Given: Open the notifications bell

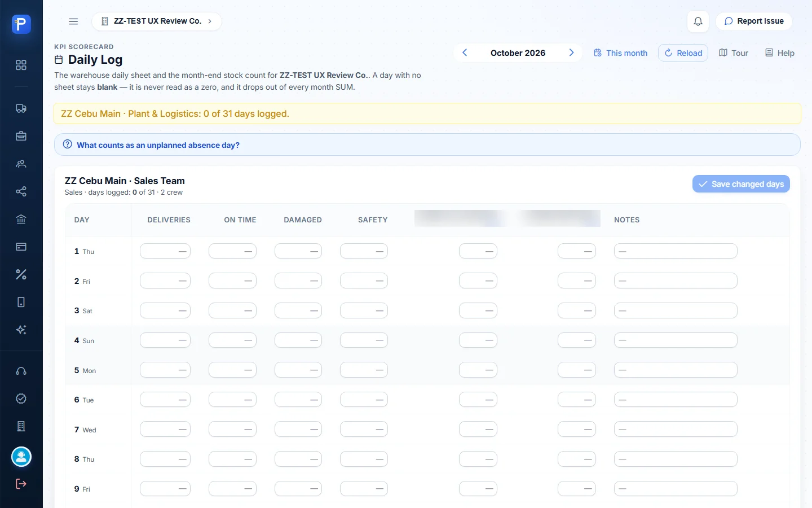Looking at the screenshot, I should (698, 21).
